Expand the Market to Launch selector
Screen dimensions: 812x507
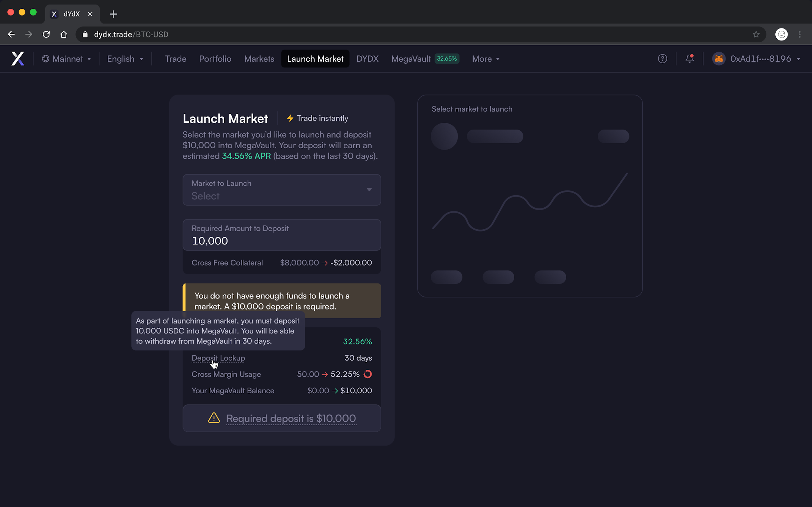coord(281,190)
